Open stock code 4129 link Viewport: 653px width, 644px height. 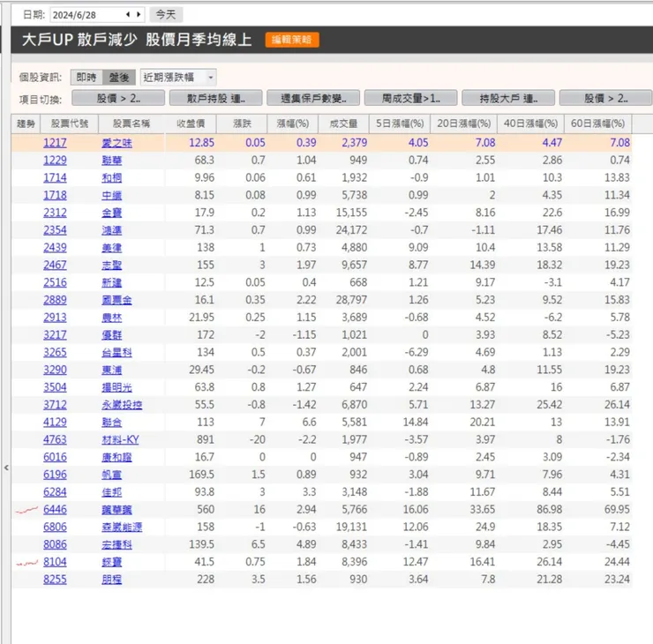pyautogui.click(x=55, y=422)
